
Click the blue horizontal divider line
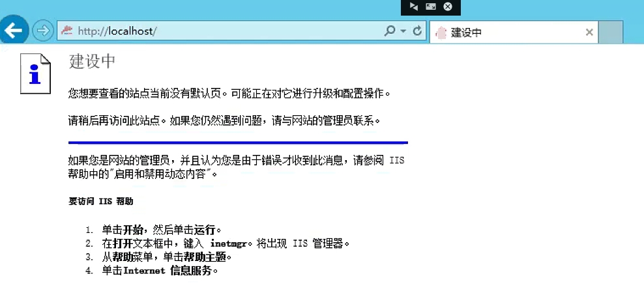pos(238,142)
